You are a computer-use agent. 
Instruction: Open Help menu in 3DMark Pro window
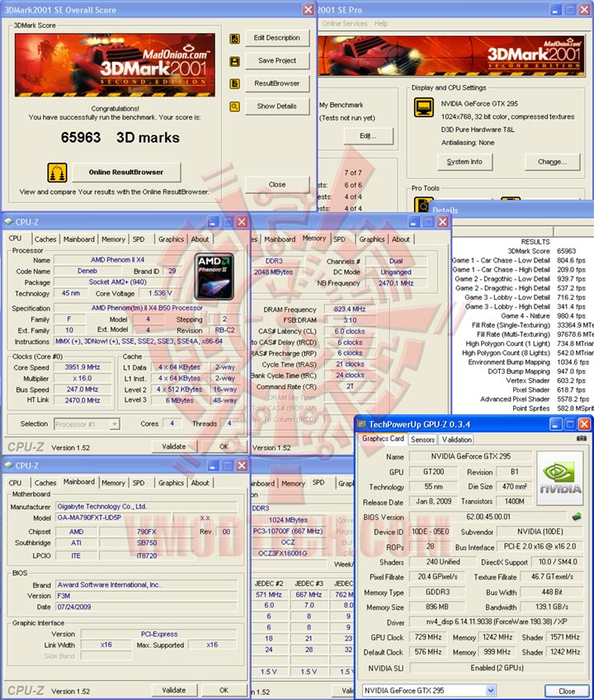380,24
